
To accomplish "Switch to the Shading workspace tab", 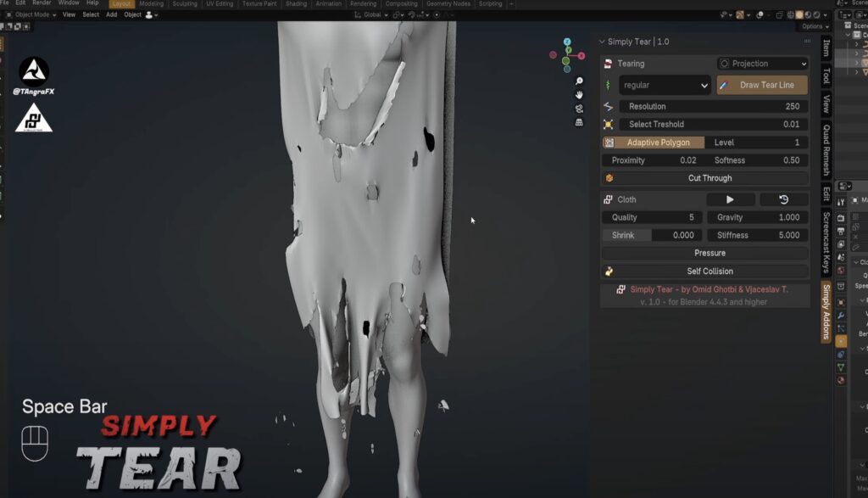I will [296, 4].
